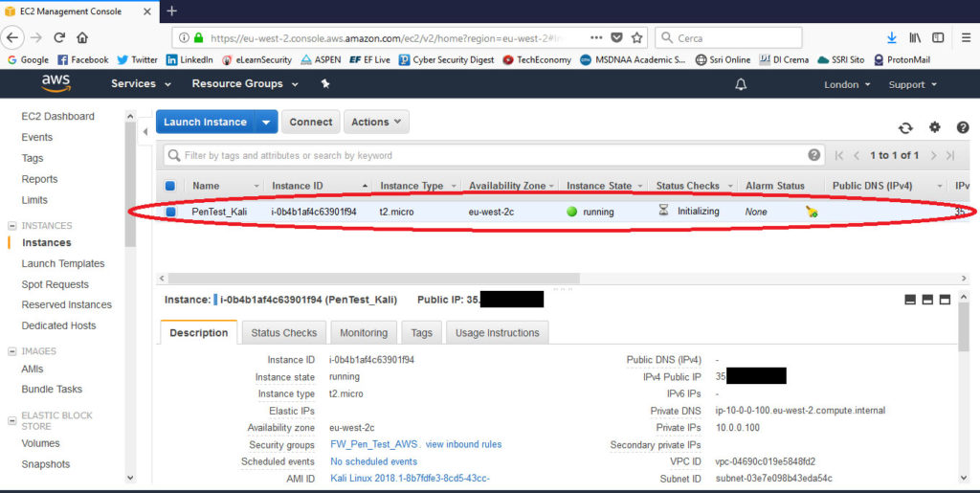Click the Connect button
Screen dimensions: 980x493
pyautogui.click(x=311, y=122)
